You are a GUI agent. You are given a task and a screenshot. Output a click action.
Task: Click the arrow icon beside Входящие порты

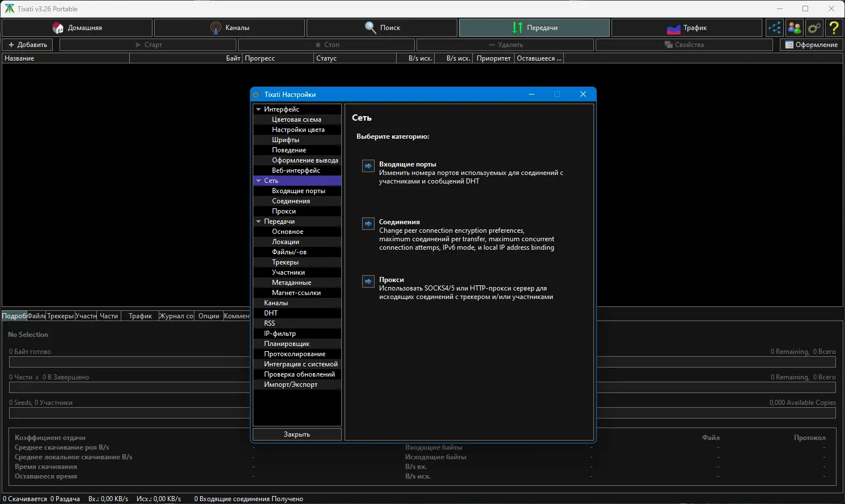click(368, 166)
